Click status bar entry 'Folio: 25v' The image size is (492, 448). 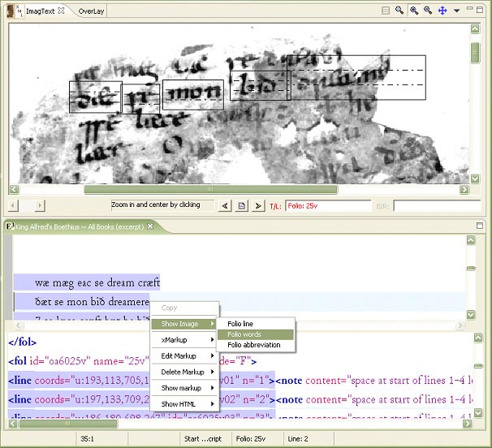[x=250, y=438]
